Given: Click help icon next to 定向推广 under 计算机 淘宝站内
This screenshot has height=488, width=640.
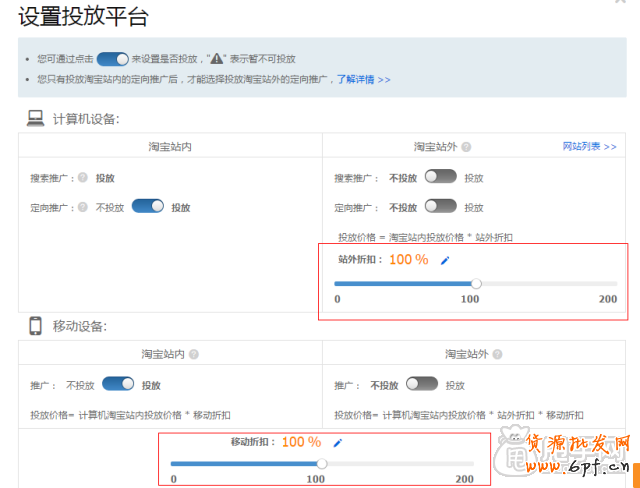Looking at the screenshot, I should click(x=83, y=207).
